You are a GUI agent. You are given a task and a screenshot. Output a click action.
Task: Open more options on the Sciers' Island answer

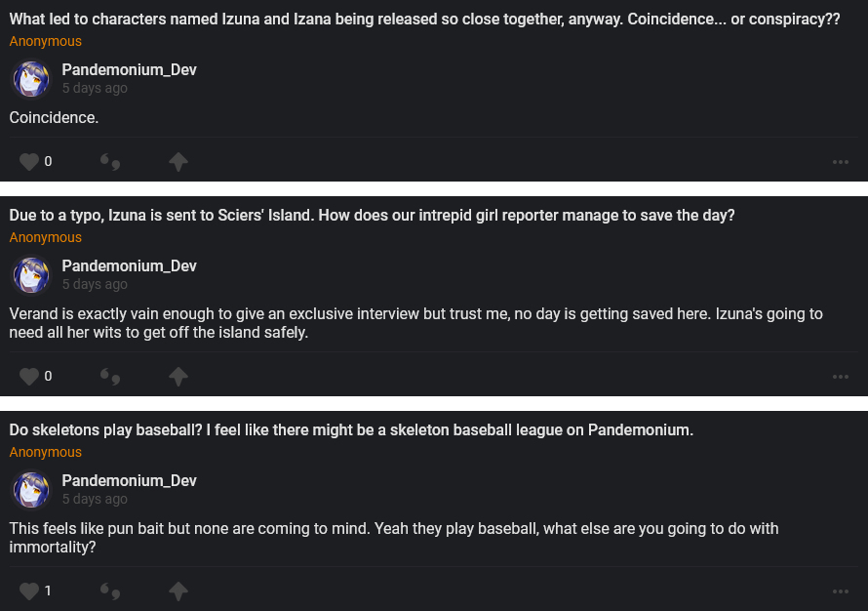pos(841,377)
